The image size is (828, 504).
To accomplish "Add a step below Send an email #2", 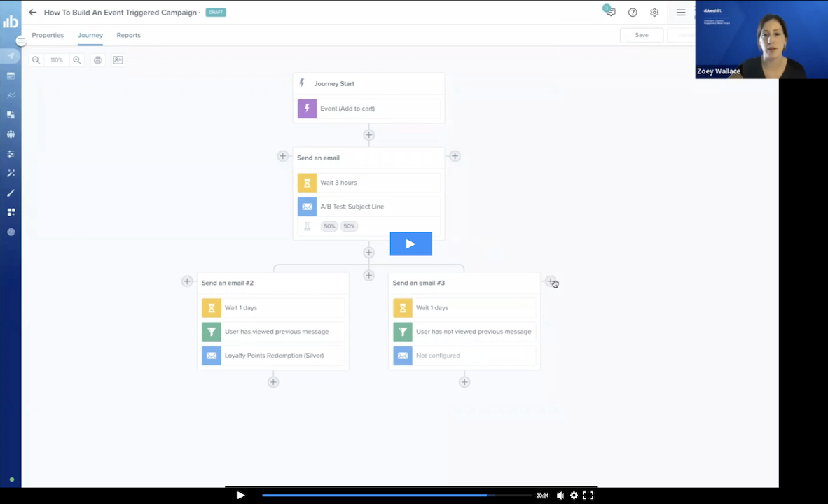I will [273, 382].
